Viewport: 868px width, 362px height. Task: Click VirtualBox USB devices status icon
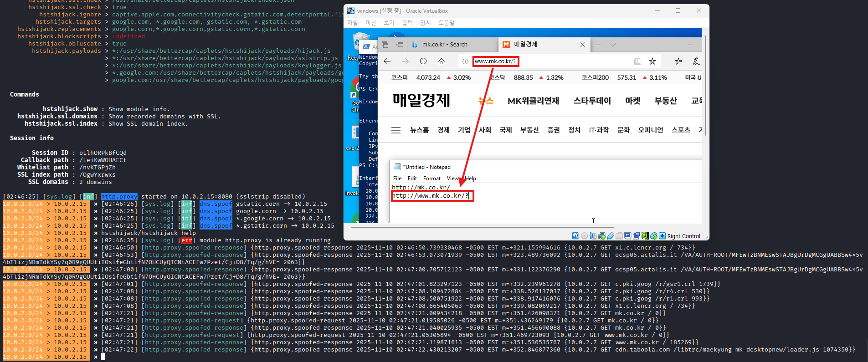(611, 236)
